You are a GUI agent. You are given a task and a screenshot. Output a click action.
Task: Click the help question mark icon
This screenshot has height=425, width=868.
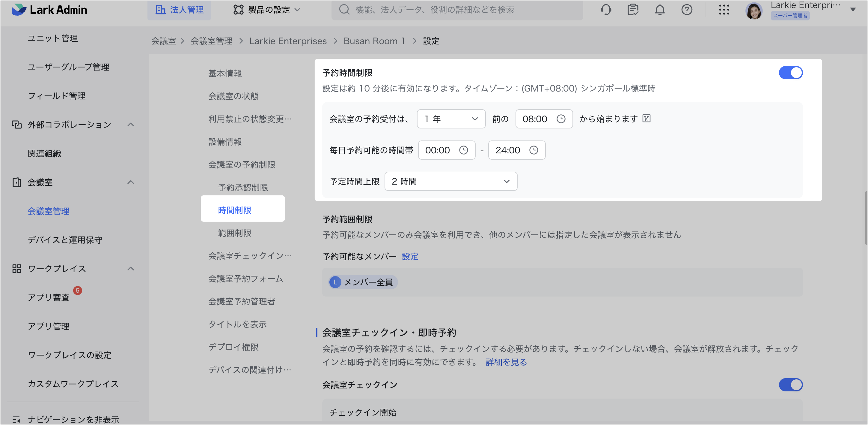pyautogui.click(x=687, y=10)
